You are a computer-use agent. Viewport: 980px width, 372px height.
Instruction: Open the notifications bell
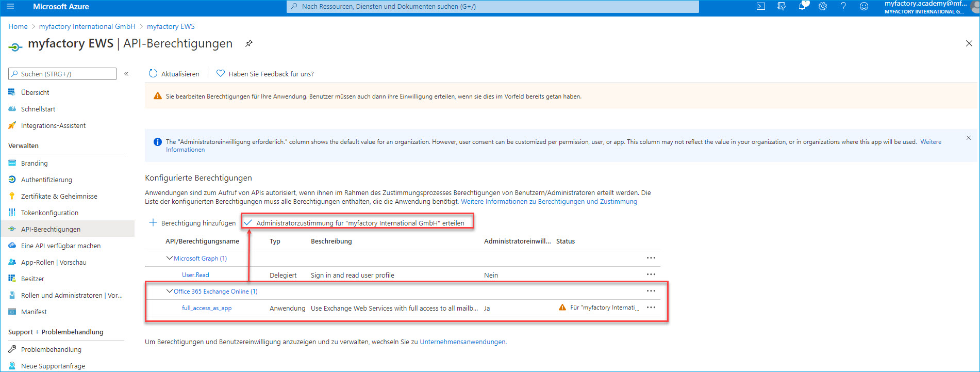[802, 7]
